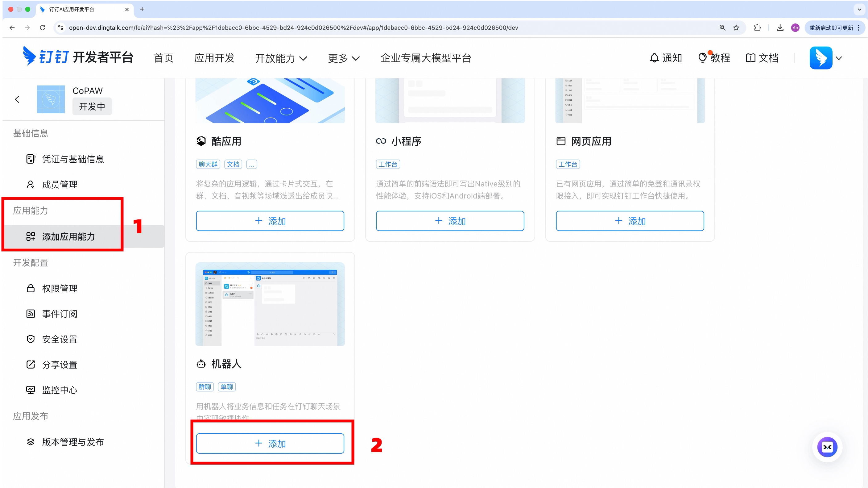This screenshot has height=488, width=868.
Task: Click the browser address bar
Action: [x=293, y=28]
